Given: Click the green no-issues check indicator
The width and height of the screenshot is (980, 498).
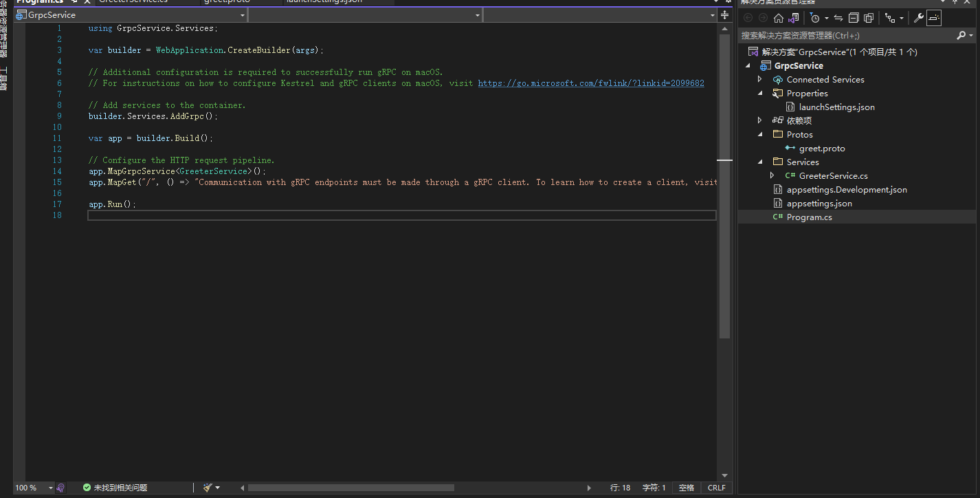Looking at the screenshot, I should click(x=87, y=488).
